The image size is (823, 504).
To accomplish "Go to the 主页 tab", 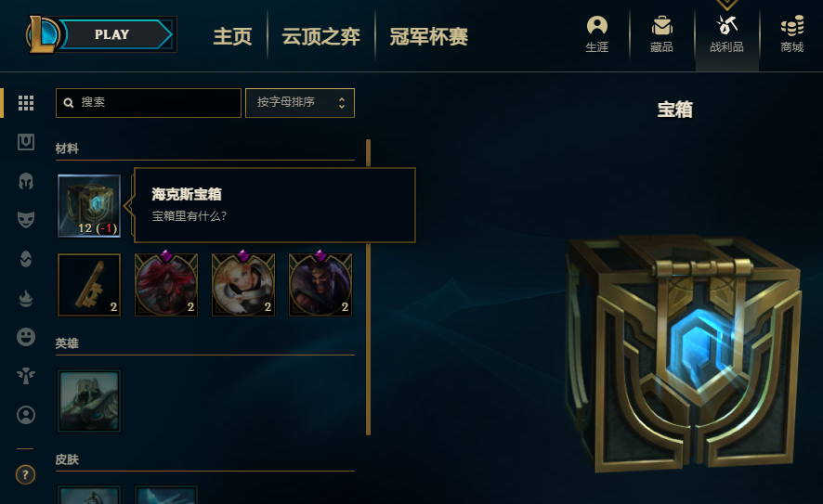I will (232, 36).
